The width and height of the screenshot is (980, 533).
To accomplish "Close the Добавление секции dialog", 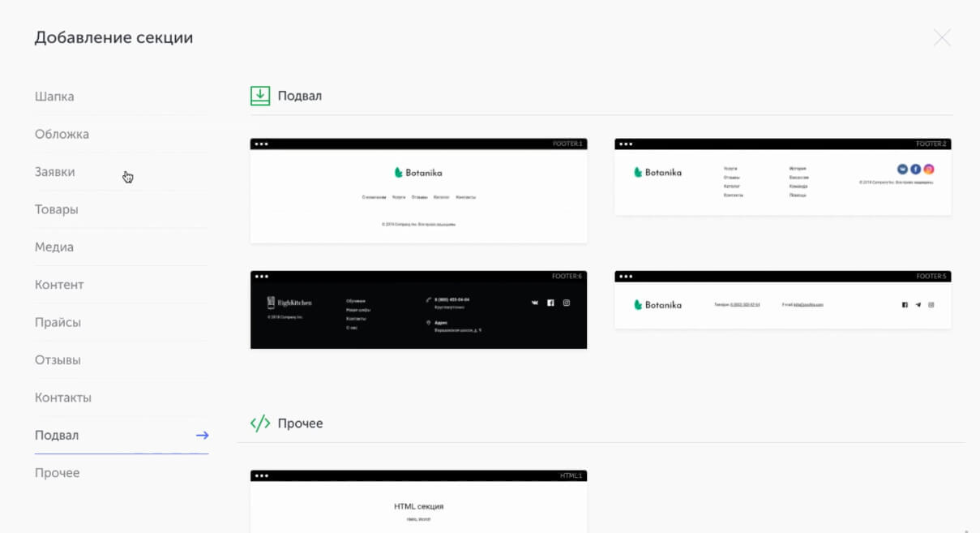I will (x=941, y=37).
